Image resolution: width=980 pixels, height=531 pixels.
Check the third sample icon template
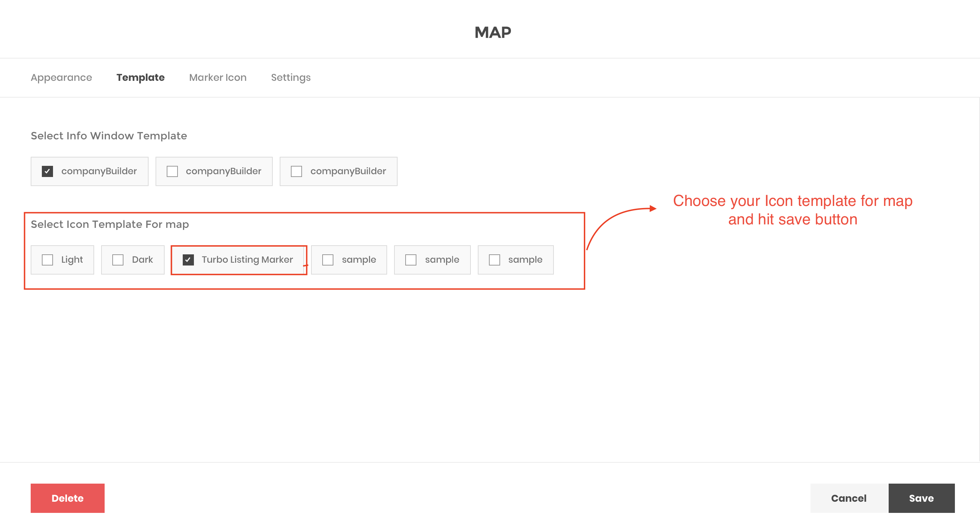click(494, 260)
